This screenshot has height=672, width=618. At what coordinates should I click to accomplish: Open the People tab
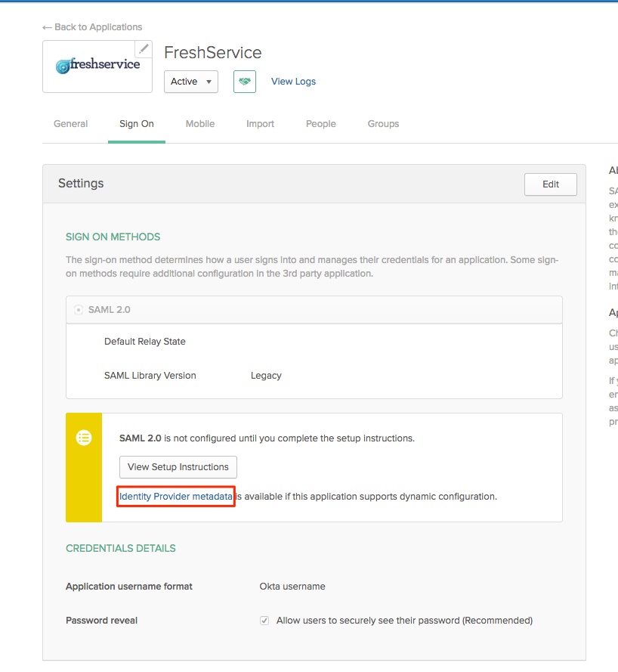pos(321,124)
